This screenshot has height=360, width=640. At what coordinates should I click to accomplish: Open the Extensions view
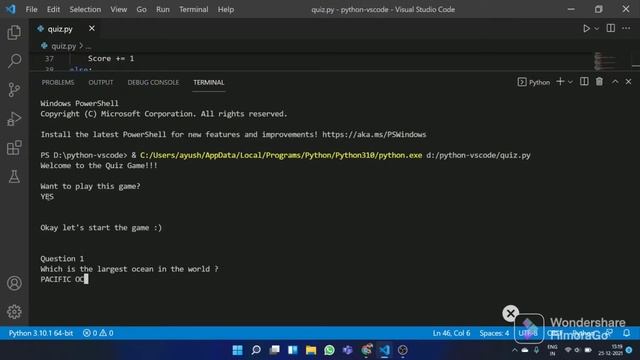pyautogui.click(x=14, y=147)
